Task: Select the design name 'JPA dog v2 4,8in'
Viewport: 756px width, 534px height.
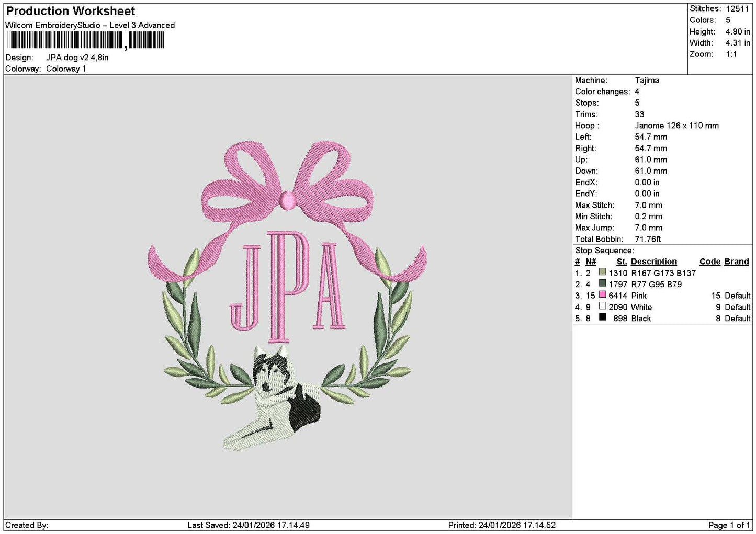Action: click(77, 58)
